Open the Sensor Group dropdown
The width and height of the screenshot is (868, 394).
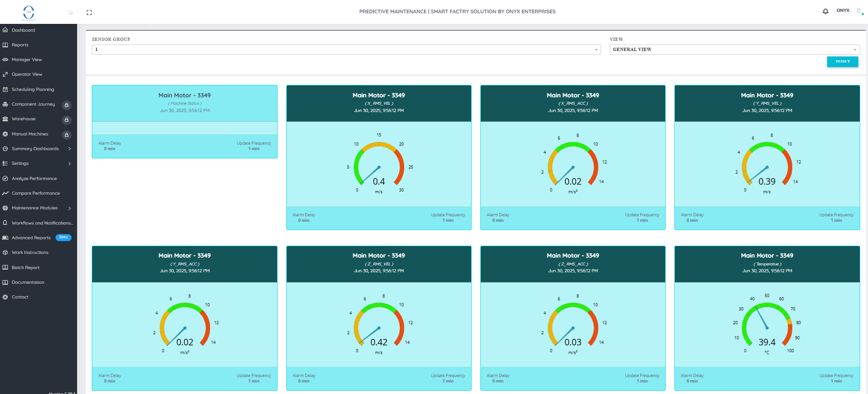346,50
